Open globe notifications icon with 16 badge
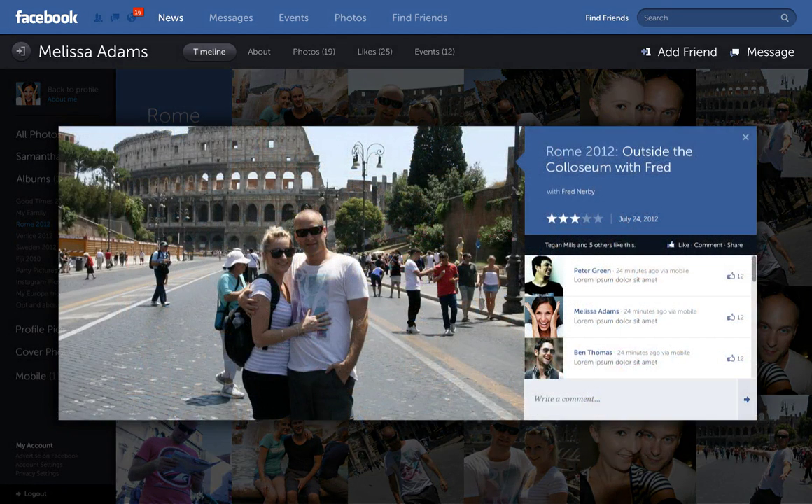Screen dimensions: 812x504 pos(132,17)
